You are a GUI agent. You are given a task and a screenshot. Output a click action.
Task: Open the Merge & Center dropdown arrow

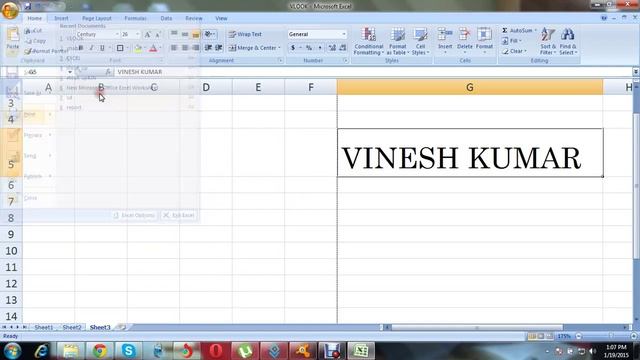click(280, 48)
